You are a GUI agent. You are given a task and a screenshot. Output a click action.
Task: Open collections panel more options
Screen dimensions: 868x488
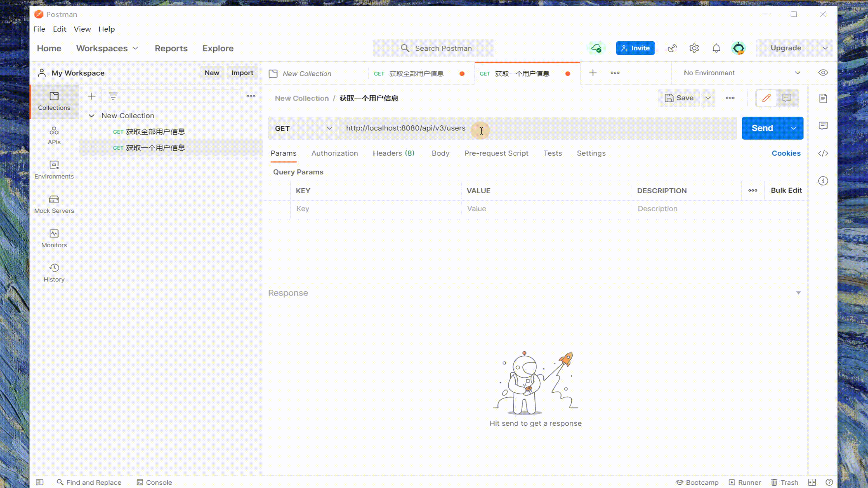251,96
